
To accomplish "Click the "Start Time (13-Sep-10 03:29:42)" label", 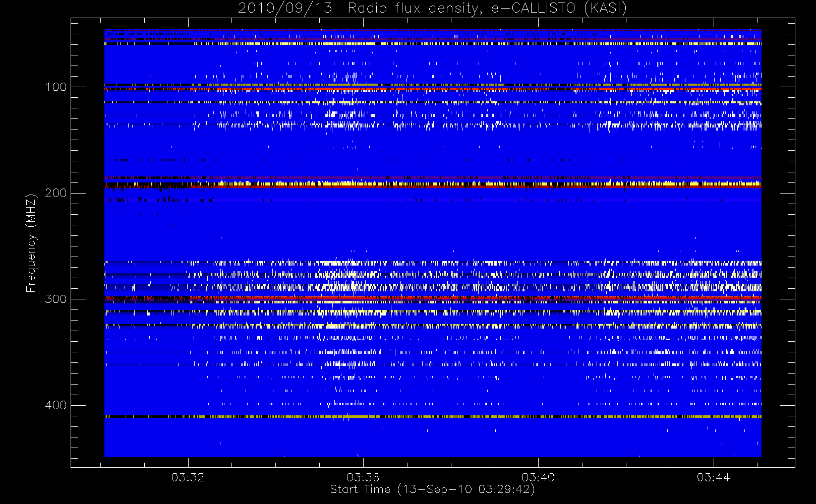I will pos(432,489).
